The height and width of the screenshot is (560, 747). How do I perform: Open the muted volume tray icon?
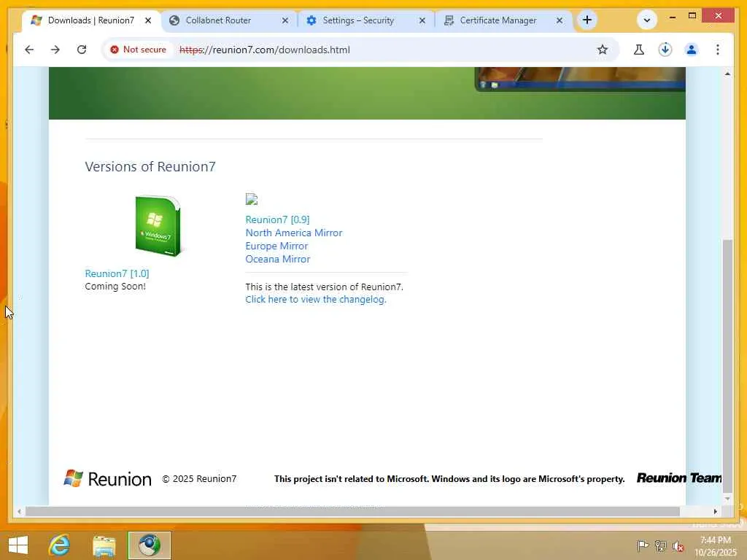coord(678,545)
